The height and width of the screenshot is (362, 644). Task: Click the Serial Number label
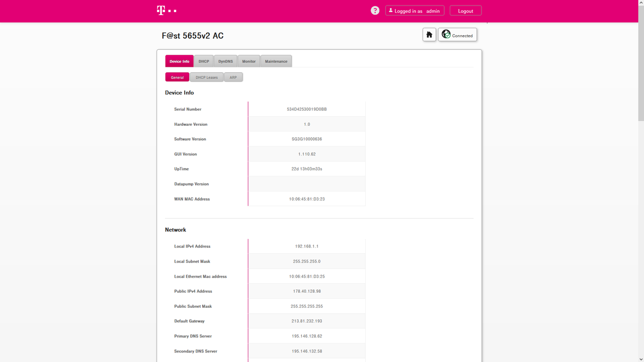click(188, 109)
